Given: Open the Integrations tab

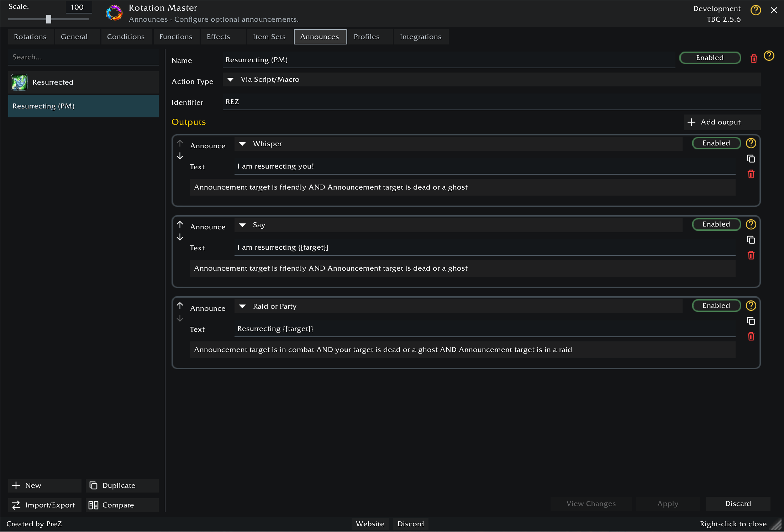Looking at the screenshot, I should 421,37.
